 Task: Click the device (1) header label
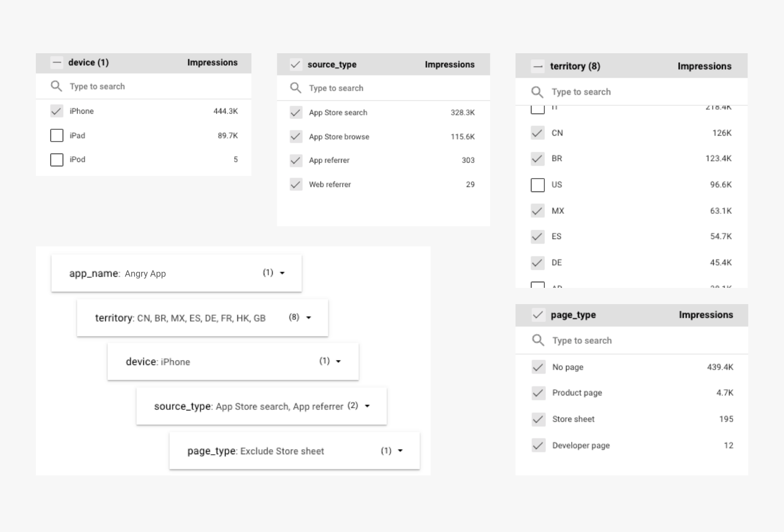88,63
